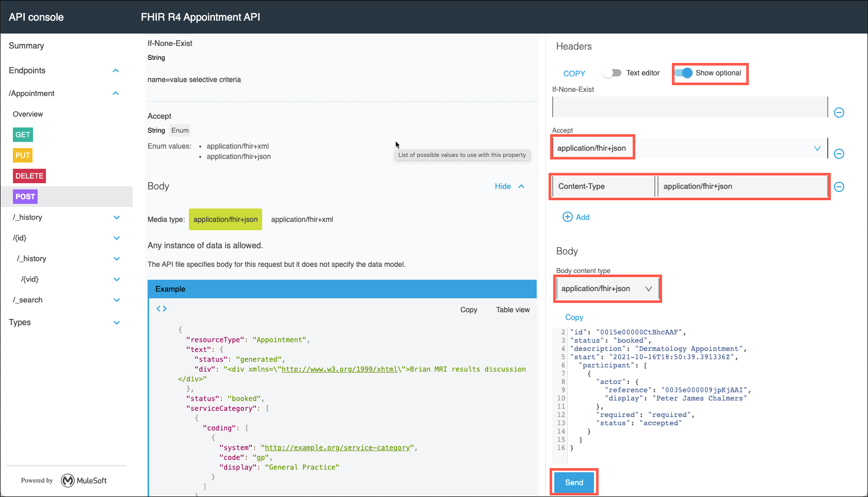The width and height of the screenshot is (868, 497).
Task: Expand the Types section
Action: [x=117, y=323]
